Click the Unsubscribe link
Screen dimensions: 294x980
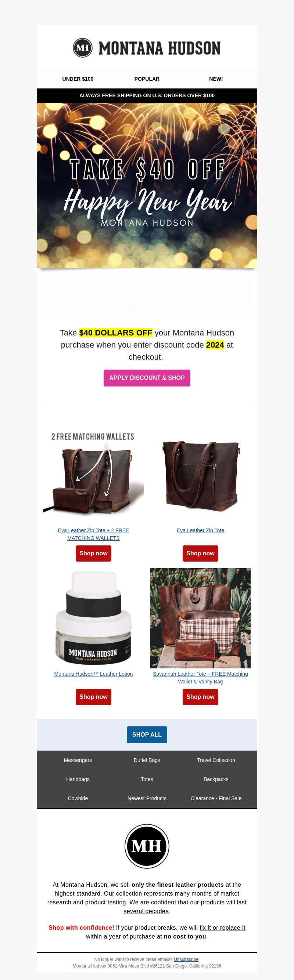(x=186, y=959)
